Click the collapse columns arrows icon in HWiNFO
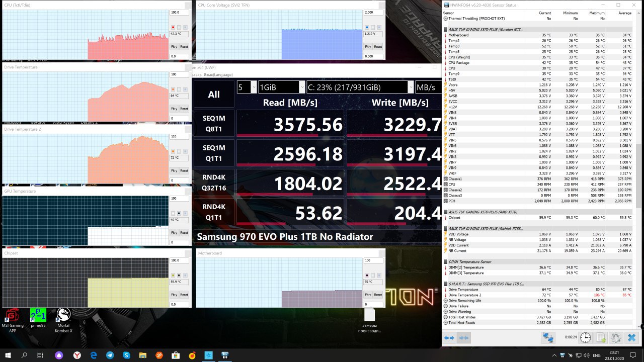This screenshot has height=362, width=644. pos(464,338)
